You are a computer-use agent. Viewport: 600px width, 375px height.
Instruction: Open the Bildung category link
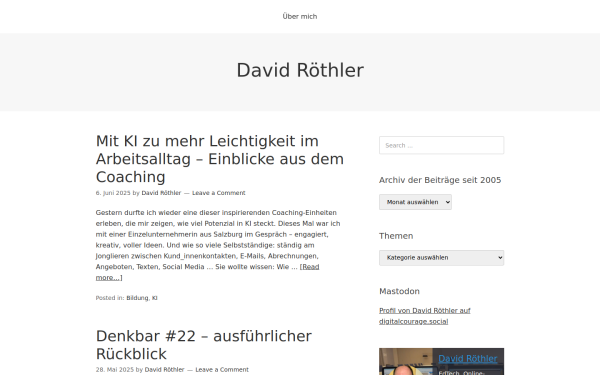(137, 298)
